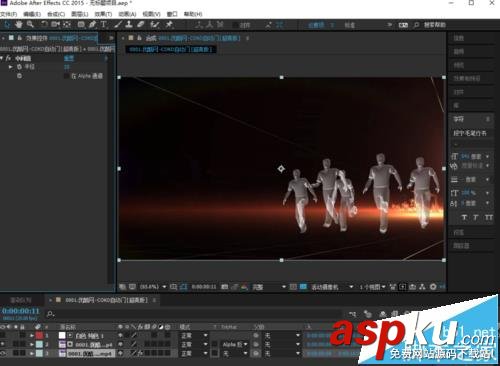Click the search help magnifier icon
The image size is (500, 366).
click(416, 25)
